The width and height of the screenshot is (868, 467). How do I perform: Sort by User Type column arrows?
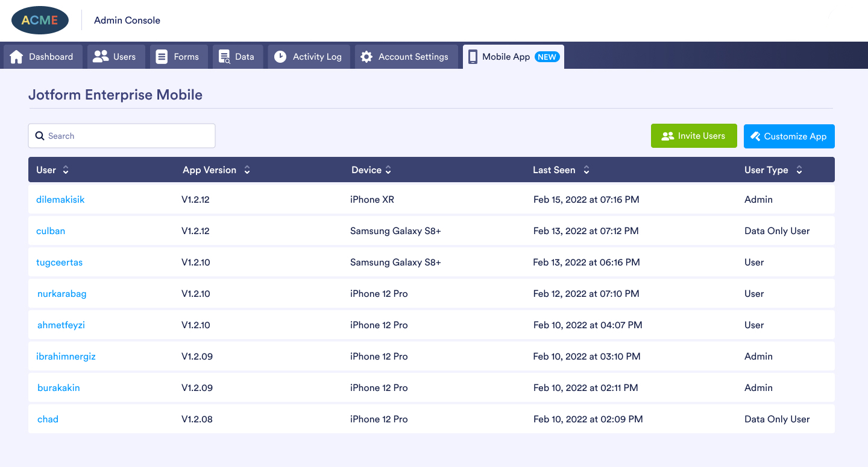pyautogui.click(x=799, y=170)
